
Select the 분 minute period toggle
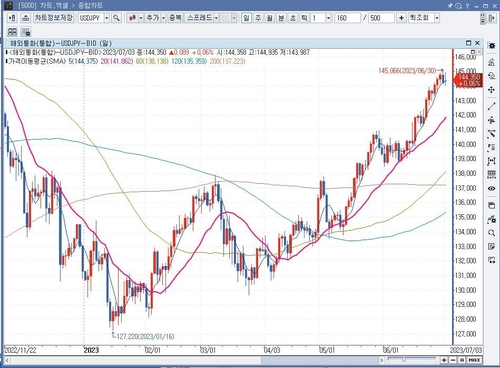click(281, 18)
